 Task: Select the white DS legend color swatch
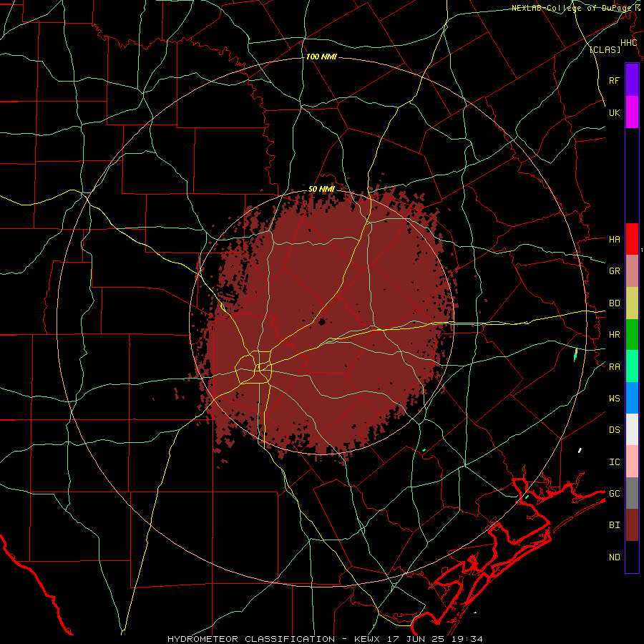point(632,429)
